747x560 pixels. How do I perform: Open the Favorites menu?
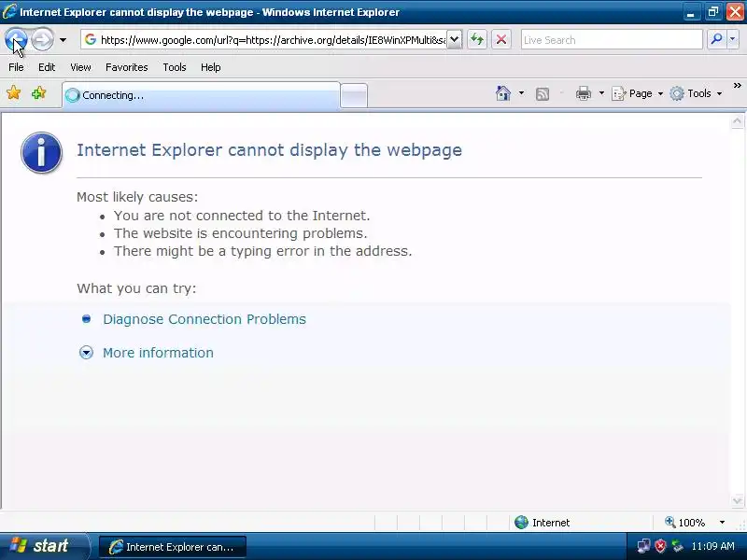[127, 67]
